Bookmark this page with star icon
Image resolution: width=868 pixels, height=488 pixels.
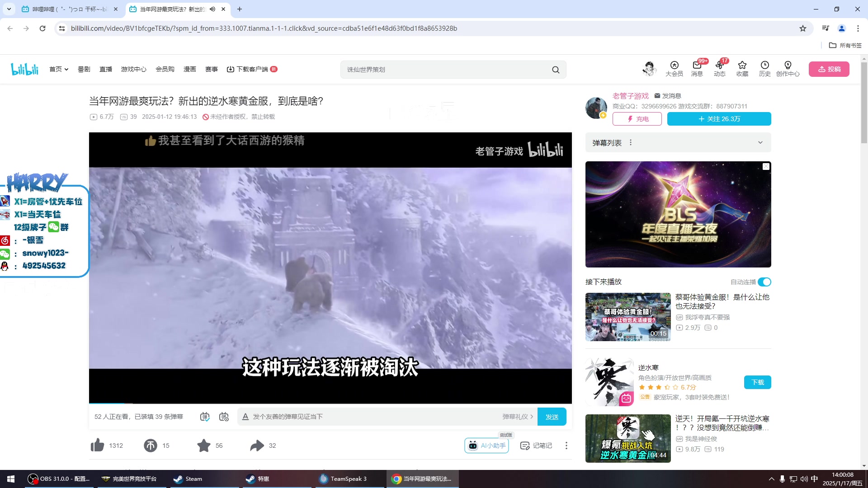tap(803, 28)
